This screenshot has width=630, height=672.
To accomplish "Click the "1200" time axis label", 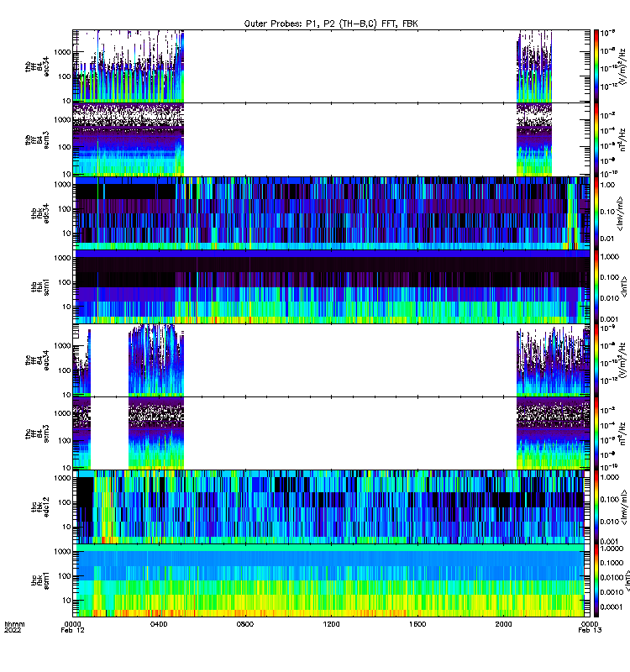I will tap(331, 624).
